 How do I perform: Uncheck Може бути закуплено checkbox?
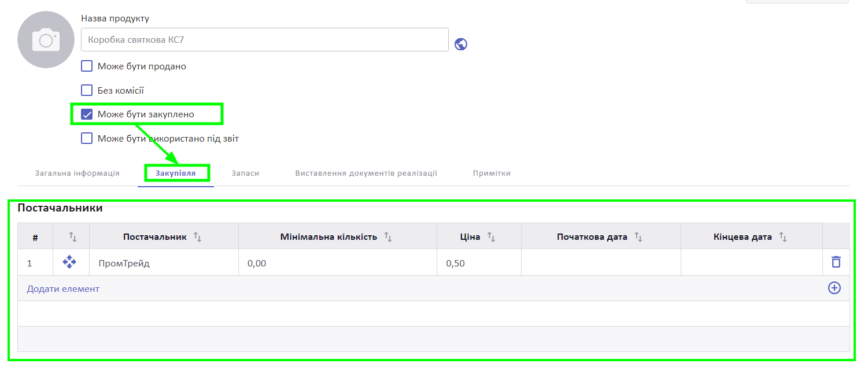coord(87,114)
